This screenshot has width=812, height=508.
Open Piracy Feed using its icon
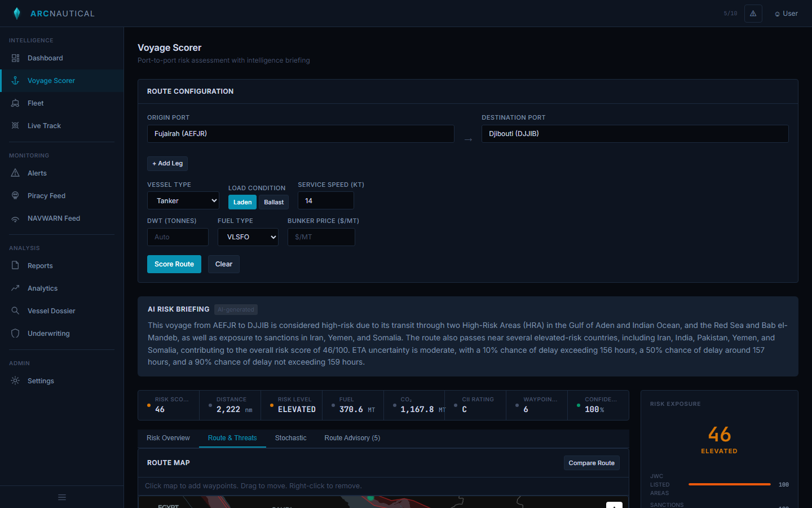[x=15, y=196]
